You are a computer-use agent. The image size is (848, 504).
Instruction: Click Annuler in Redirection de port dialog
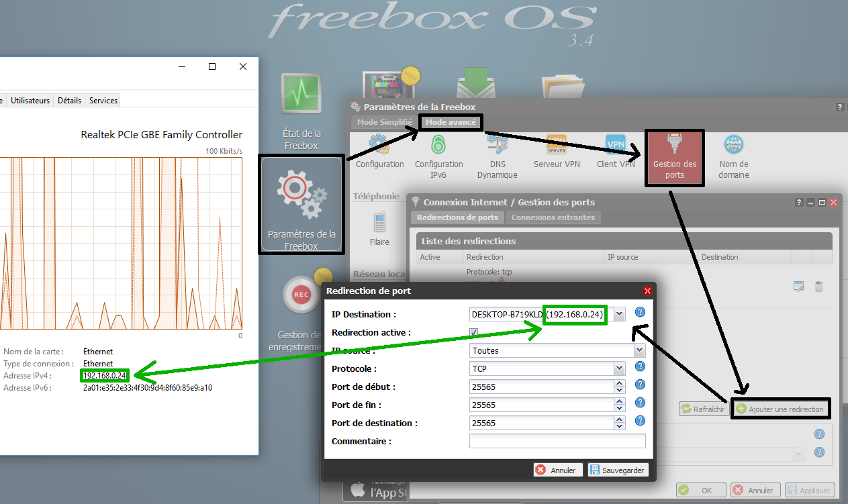point(557,470)
